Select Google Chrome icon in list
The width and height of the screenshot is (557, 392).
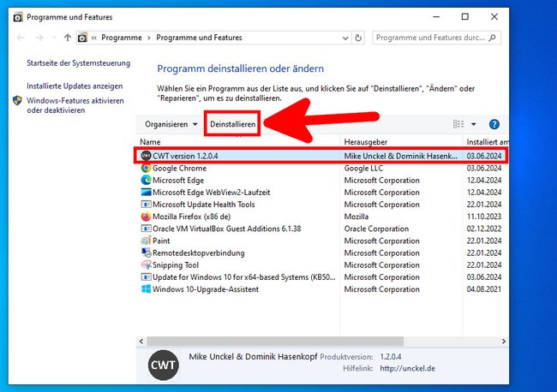pos(146,168)
